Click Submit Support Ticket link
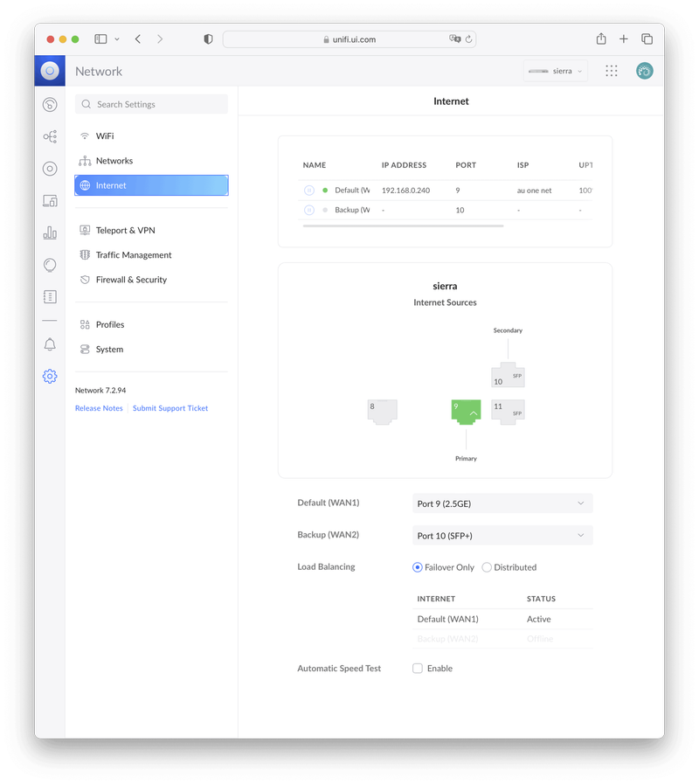This screenshot has height=784, width=699. click(x=170, y=408)
